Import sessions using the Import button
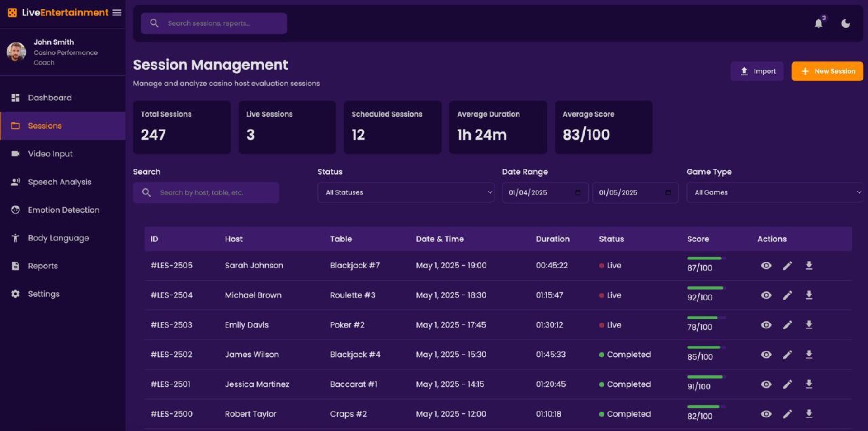 pyautogui.click(x=757, y=71)
